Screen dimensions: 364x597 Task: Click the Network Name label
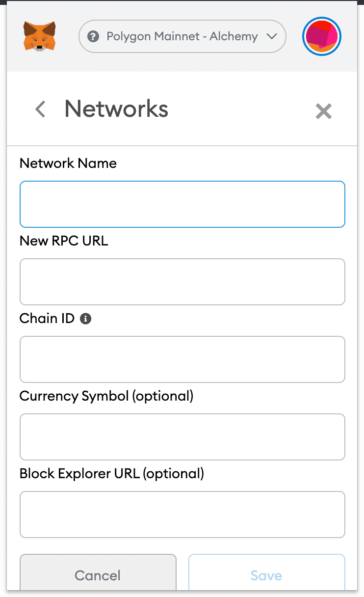point(68,163)
